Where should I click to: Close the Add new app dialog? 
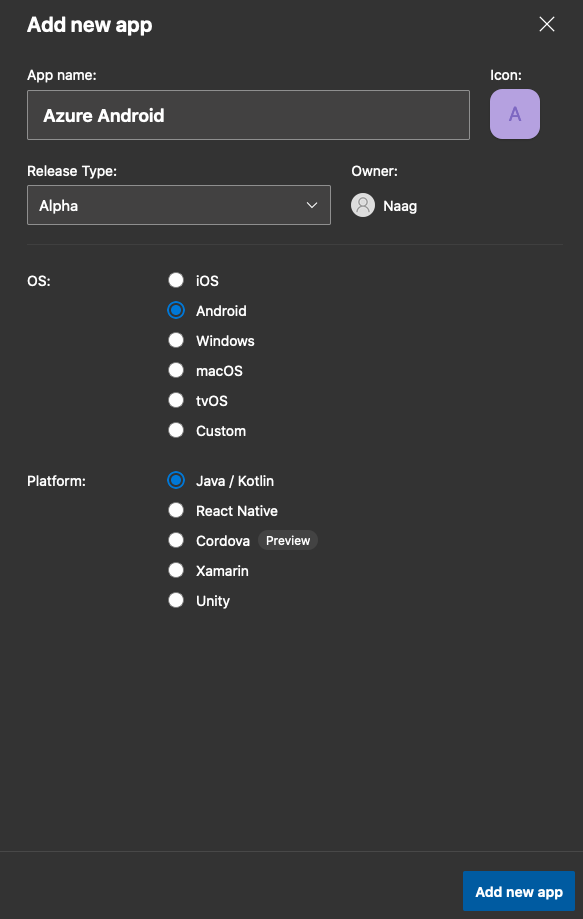click(x=547, y=24)
